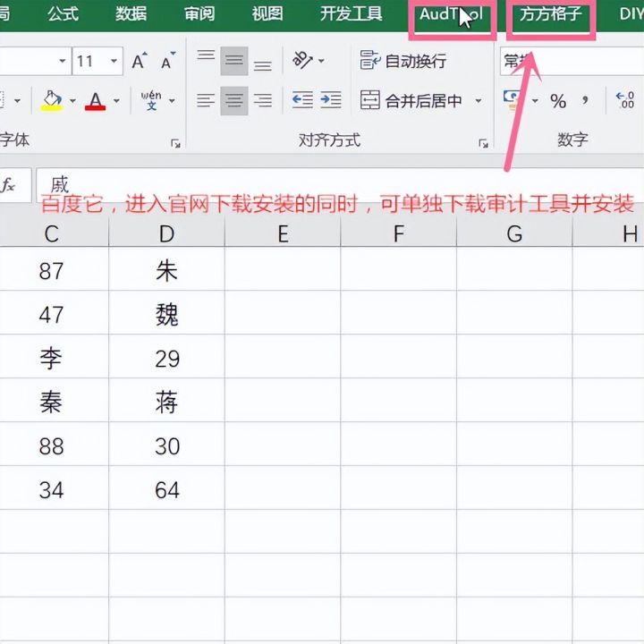Apply the red font color
The image size is (644, 644).
coord(96,100)
